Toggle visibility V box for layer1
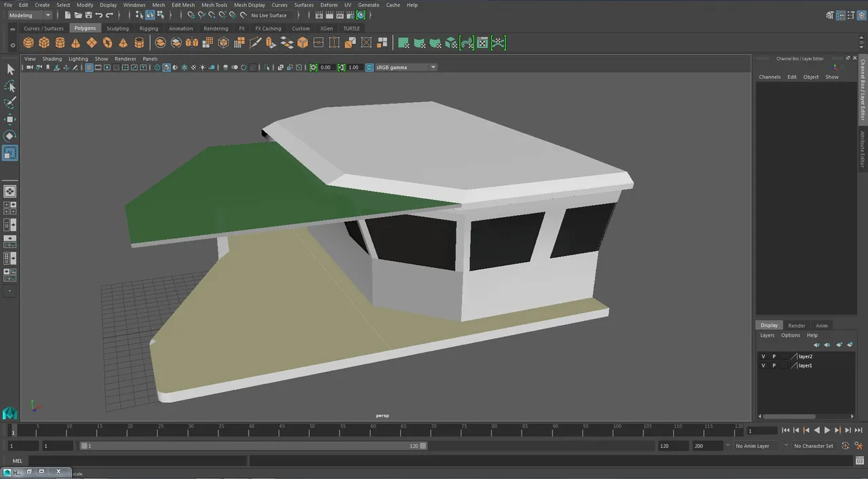Image resolution: width=868 pixels, height=479 pixels. (763, 366)
